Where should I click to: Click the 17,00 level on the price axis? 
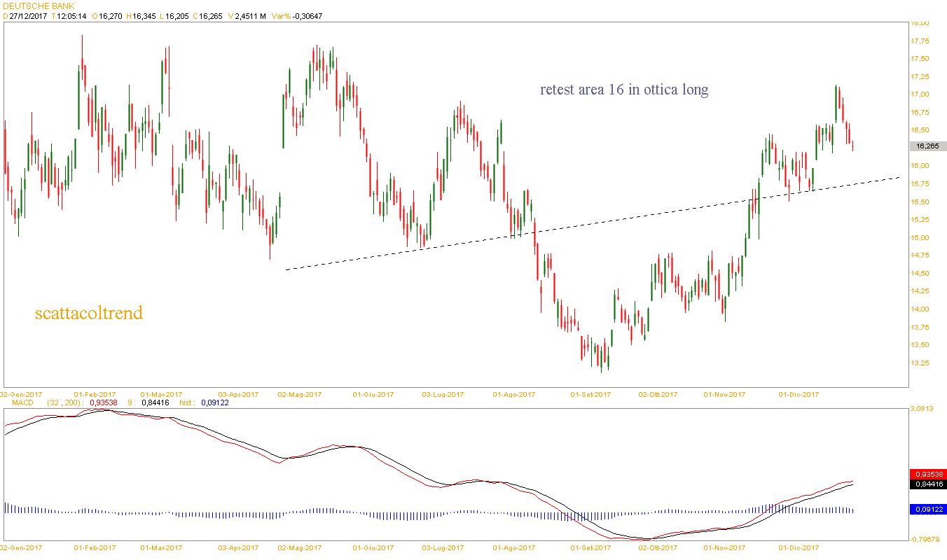(x=920, y=94)
